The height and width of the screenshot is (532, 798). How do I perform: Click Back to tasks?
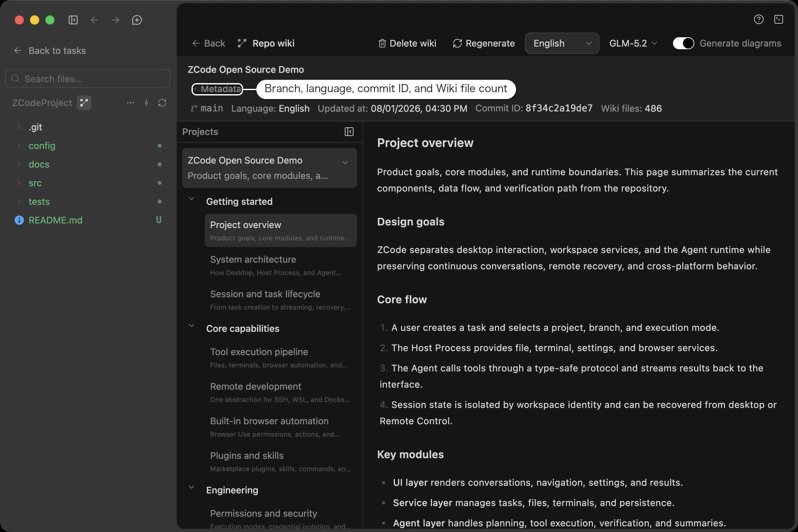[x=50, y=51]
